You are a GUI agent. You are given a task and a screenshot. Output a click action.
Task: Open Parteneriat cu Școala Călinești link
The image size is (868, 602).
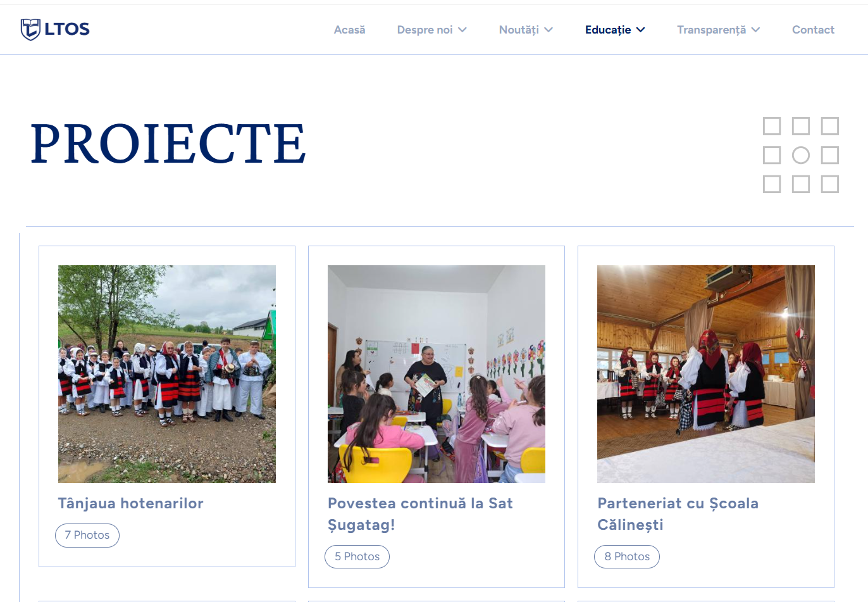coord(678,514)
